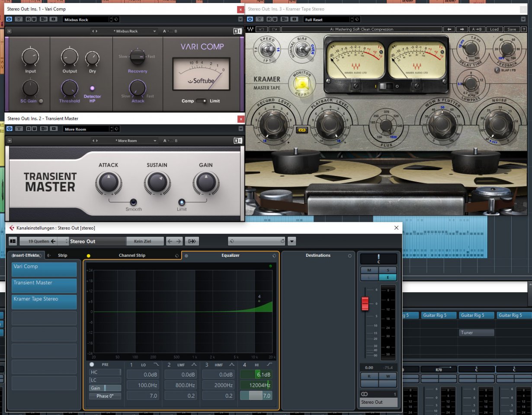Image resolution: width=532 pixels, height=415 pixels.
Task: Click the Write automation icon in Vari Comp header
Action: 34,19
